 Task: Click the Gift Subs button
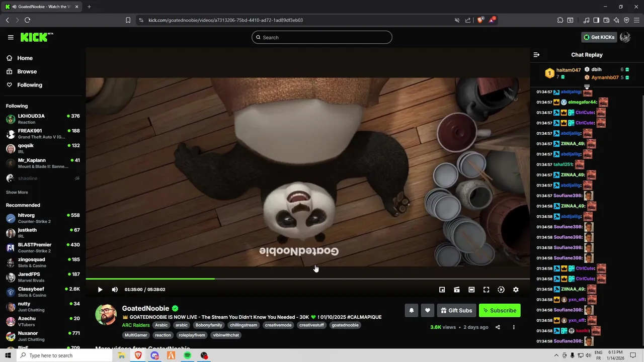pyautogui.click(x=456, y=311)
